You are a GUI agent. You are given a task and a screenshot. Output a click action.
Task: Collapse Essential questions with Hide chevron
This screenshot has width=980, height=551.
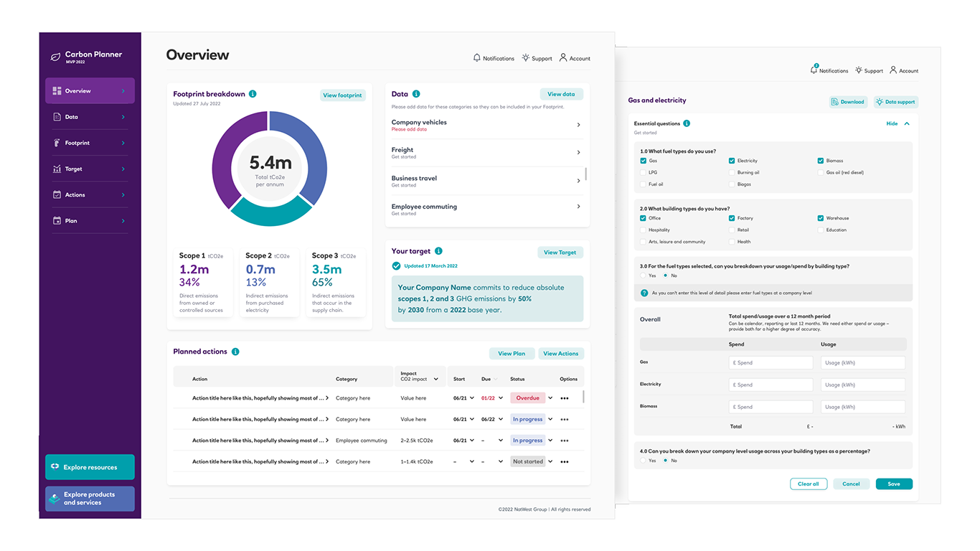(x=907, y=123)
